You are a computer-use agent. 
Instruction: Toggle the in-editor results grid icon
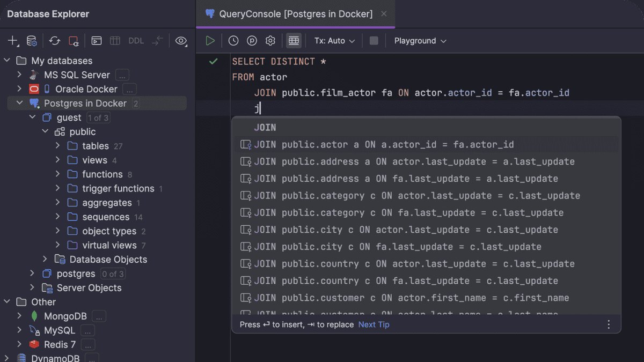tap(293, 41)
